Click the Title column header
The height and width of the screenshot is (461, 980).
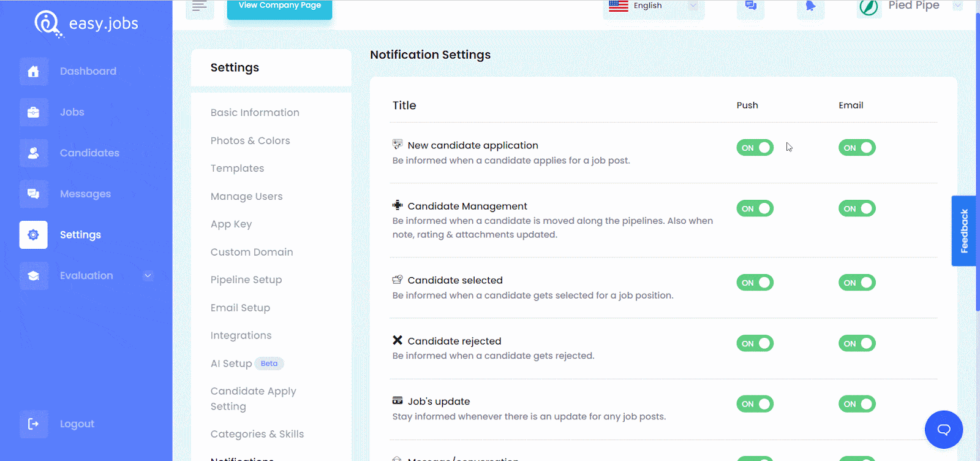coord(404,105)
